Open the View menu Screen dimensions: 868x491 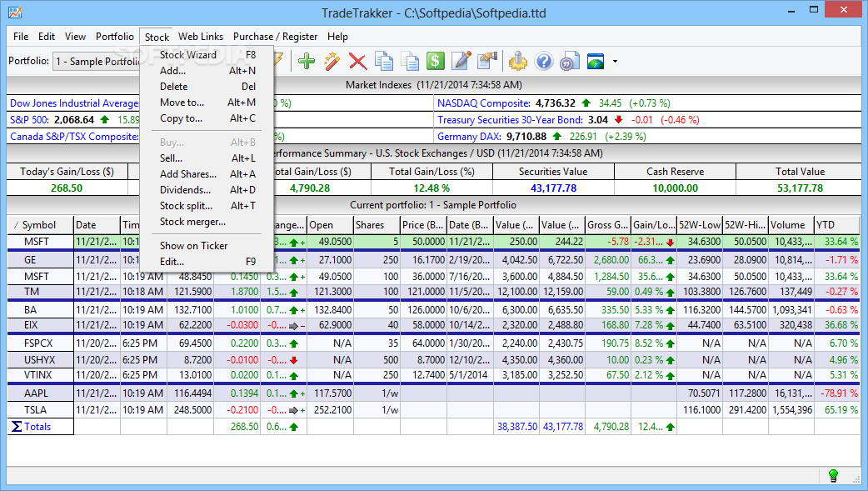point(75,37)
